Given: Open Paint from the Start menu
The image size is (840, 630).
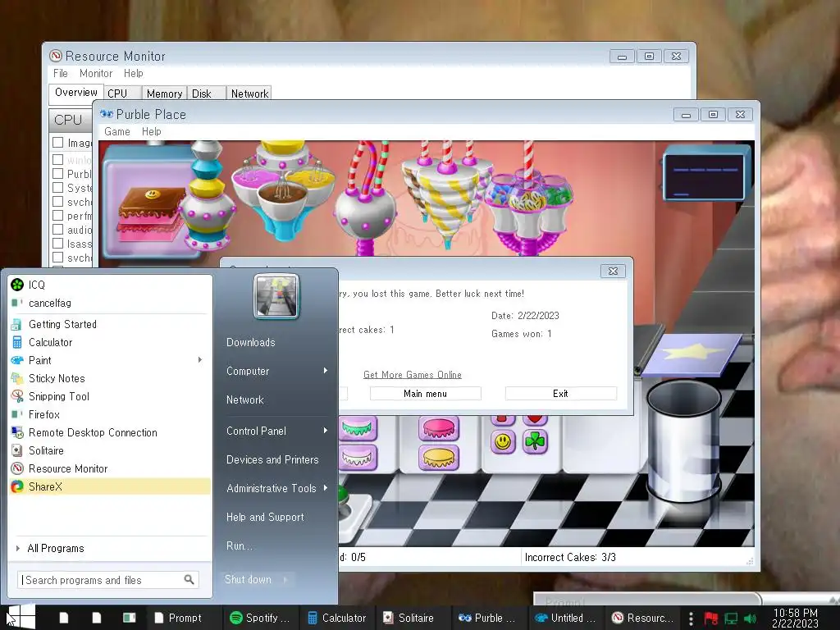Looking at the screenshot, I should tap(110, 361).
